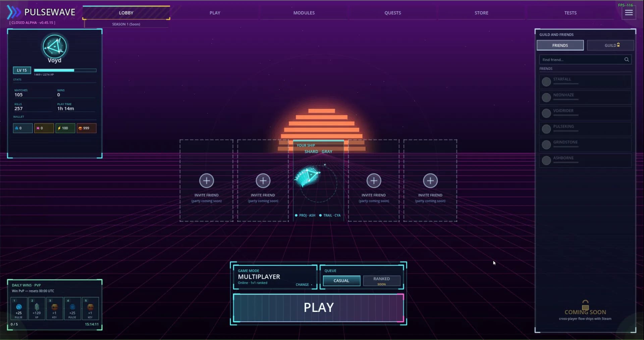Click plus icon in second invite slot

coord(263,181)
